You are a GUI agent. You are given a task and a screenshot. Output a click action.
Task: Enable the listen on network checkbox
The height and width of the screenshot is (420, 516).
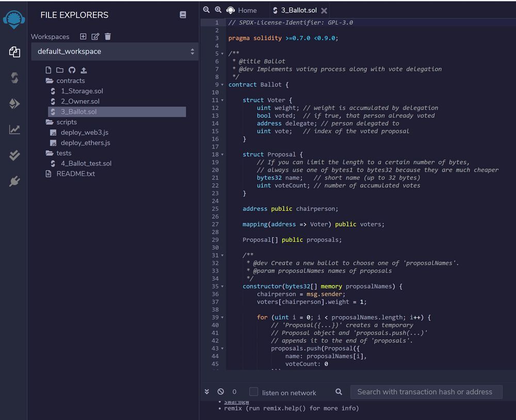coord(253,392)
